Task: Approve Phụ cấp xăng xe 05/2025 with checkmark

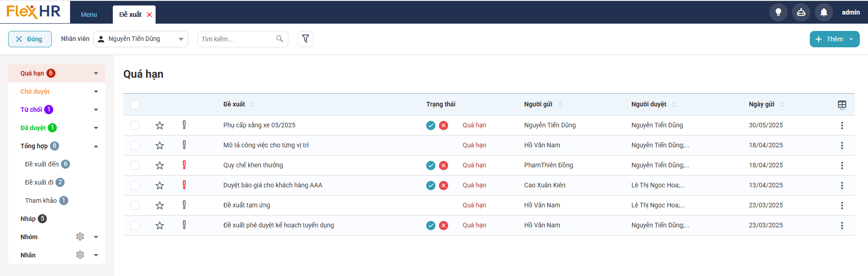Action: click(431, 125)
